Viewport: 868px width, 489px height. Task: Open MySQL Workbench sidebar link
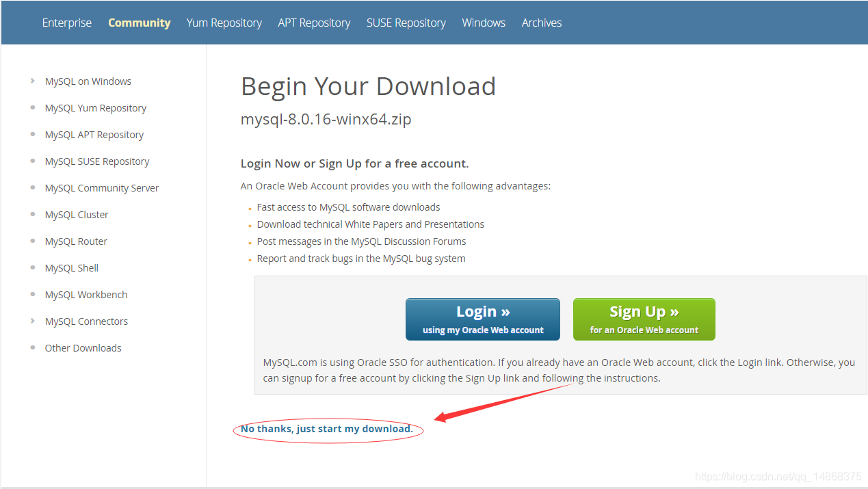click(x=86, y=295)
